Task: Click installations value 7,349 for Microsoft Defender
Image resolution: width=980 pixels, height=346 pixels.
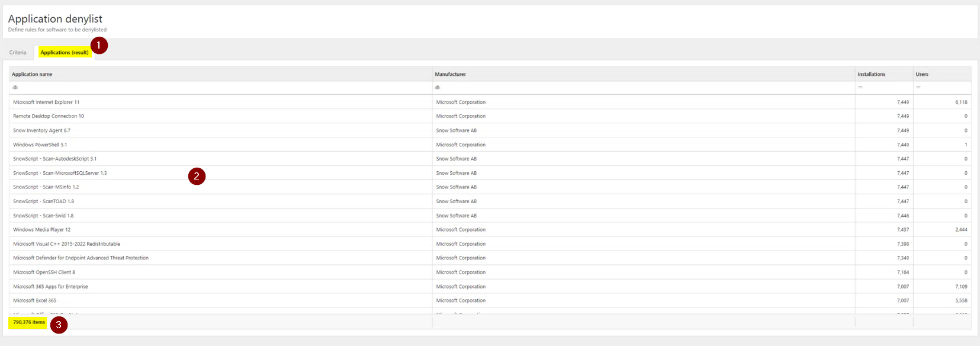Action: click(x=903, y=258)
